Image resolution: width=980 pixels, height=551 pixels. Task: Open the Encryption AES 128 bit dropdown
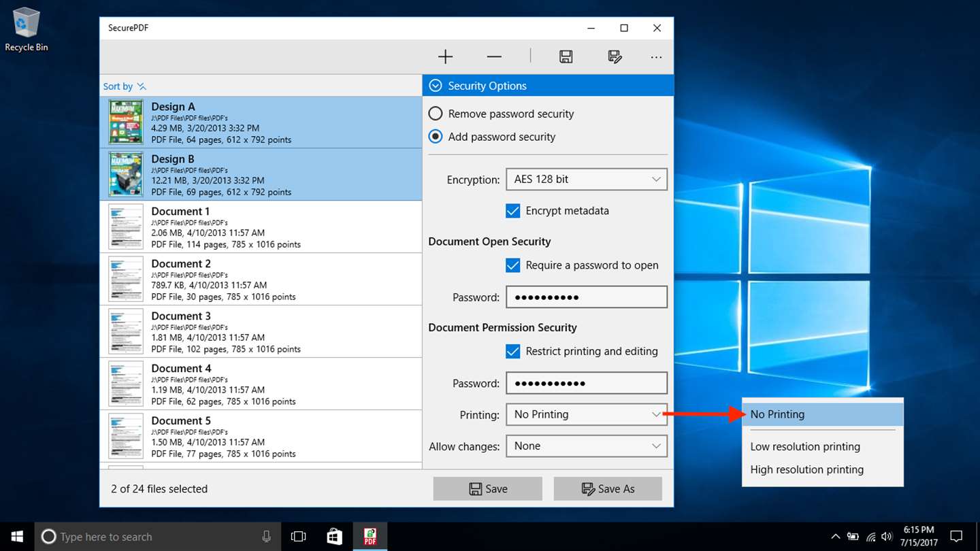tap(586, 180)
